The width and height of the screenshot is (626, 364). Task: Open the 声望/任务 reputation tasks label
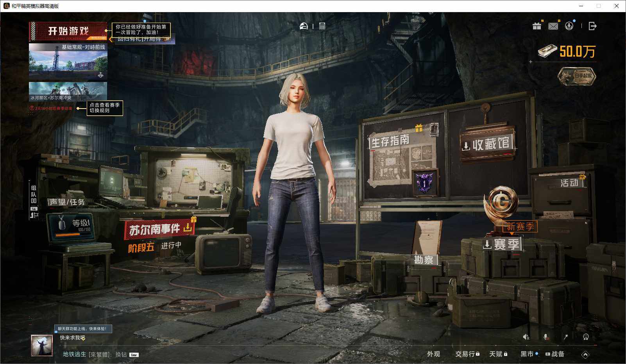(x=67, y=202)
